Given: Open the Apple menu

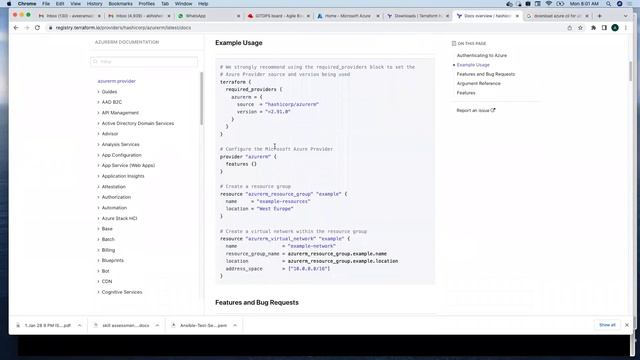Looking at the screenshot, I should point(9,4).
